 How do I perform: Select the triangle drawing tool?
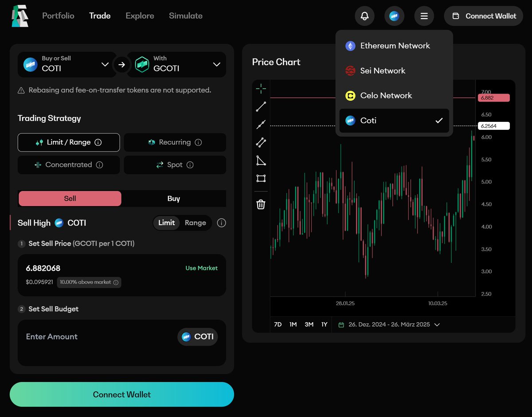(x=261, y=160)
